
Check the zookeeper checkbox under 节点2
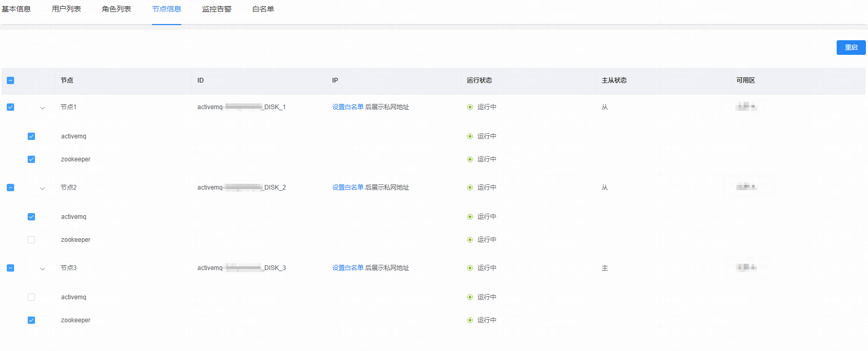click(x=31, y=240)
